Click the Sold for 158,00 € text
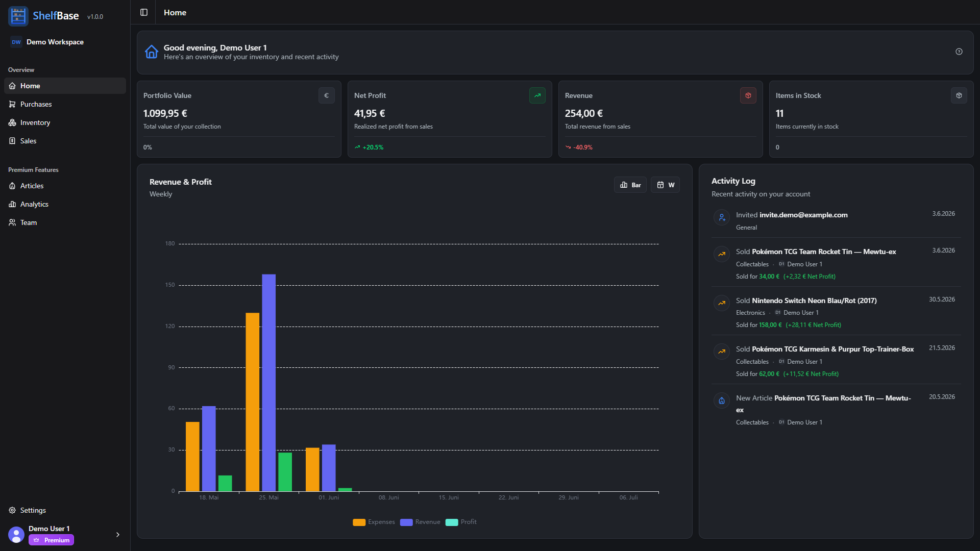Viewport: 980px width, 551px height. [758, 325]
